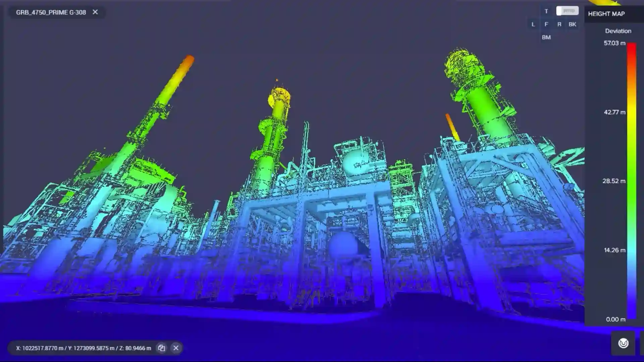Click the 28.52 m legend value

click(614, 181)
